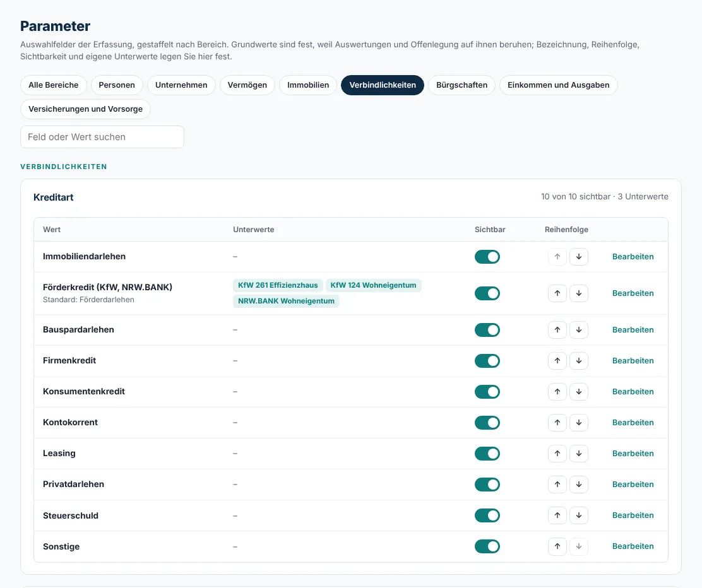
Task: Move Steuerschuld up
Action: [x=557, y=515]
